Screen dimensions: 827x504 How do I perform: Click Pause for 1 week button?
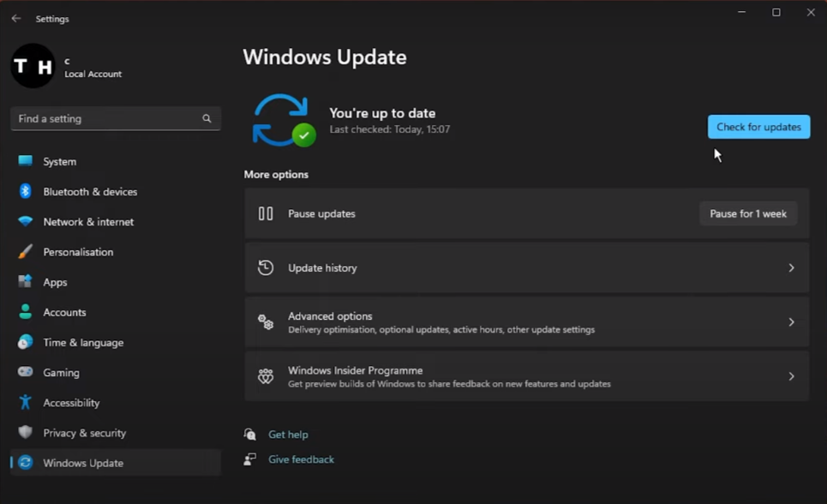[748, 213]
